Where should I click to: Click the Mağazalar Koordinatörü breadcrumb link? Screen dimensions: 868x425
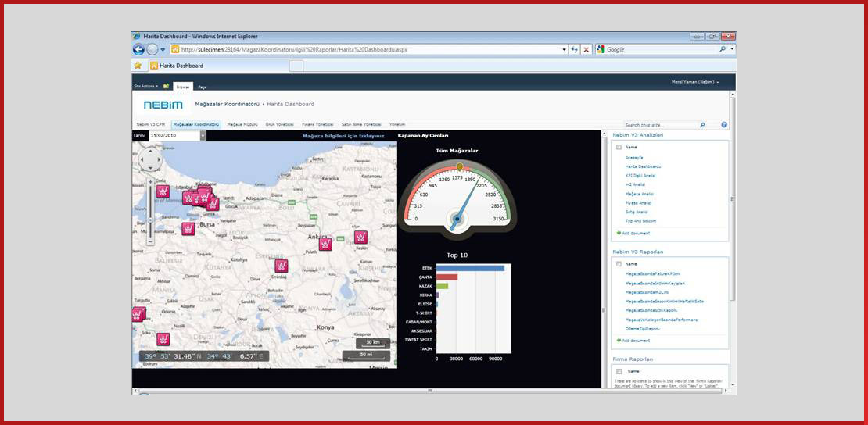pyautogui.click(x=228, y=104)
